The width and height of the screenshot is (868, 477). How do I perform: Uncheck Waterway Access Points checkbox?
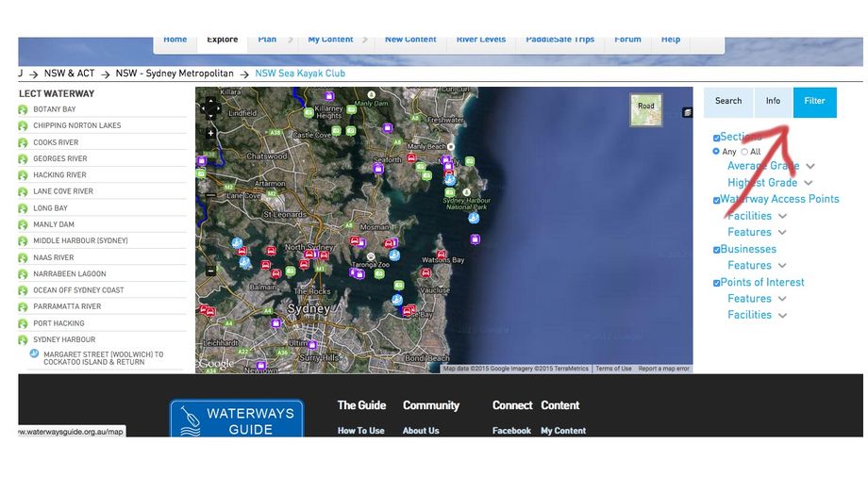[x=716, y=200]
